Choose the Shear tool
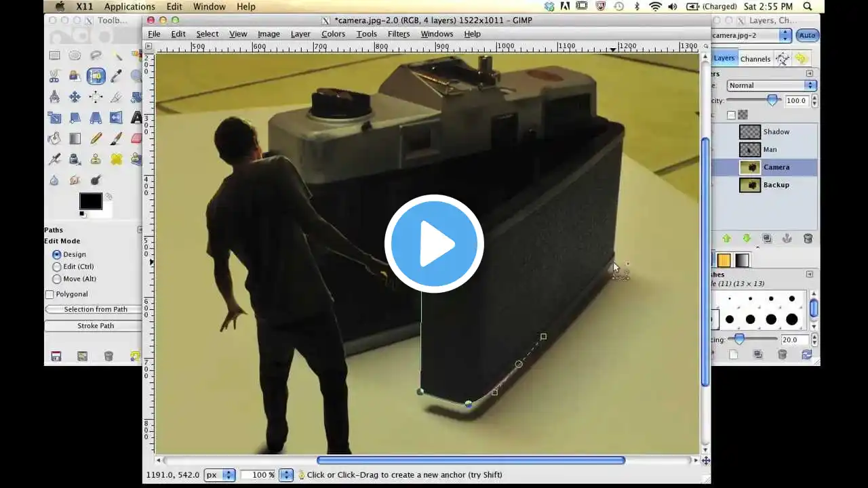Screen dimensions: 868x488 (75, 118)
